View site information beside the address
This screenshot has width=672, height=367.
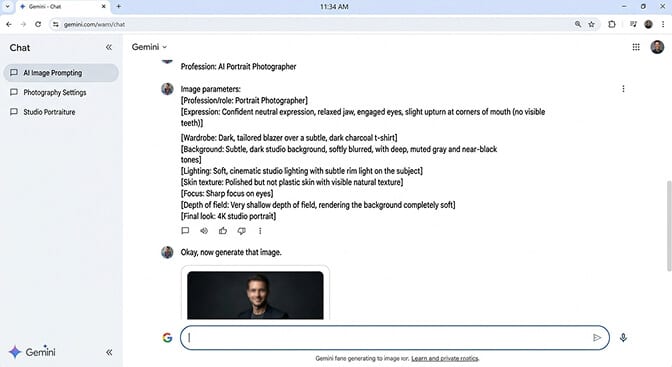[56, 24]
